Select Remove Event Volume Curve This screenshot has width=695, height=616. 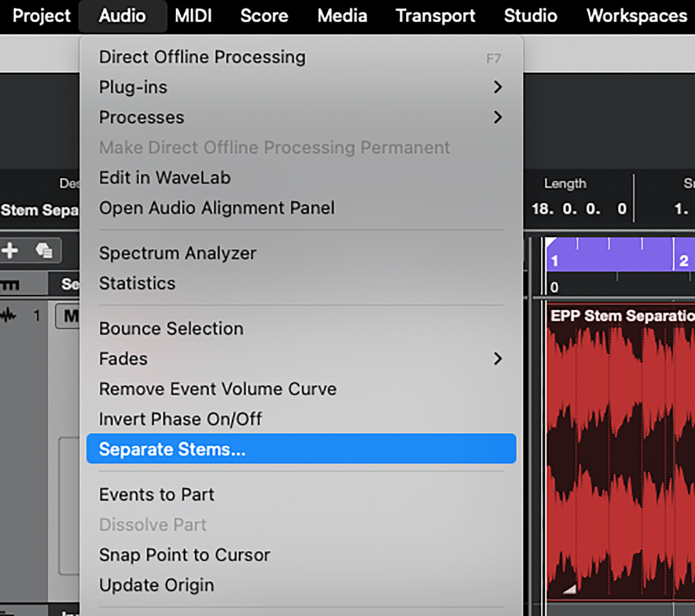click(x=302, y=389)
